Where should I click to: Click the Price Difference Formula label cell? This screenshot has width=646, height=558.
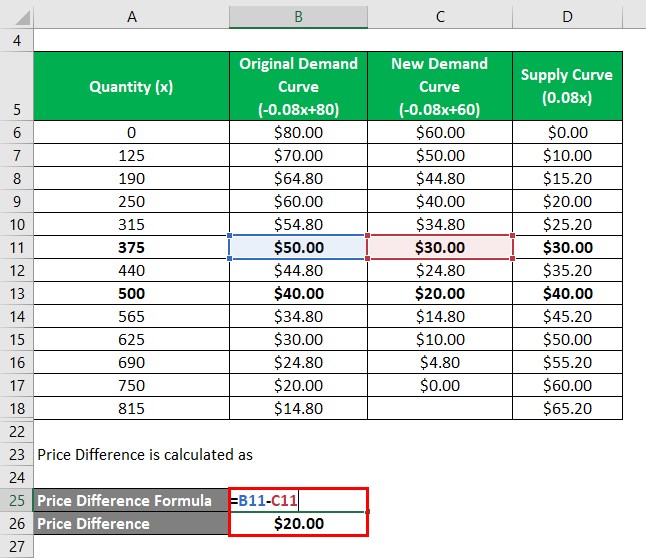click(x=131, y=500)
